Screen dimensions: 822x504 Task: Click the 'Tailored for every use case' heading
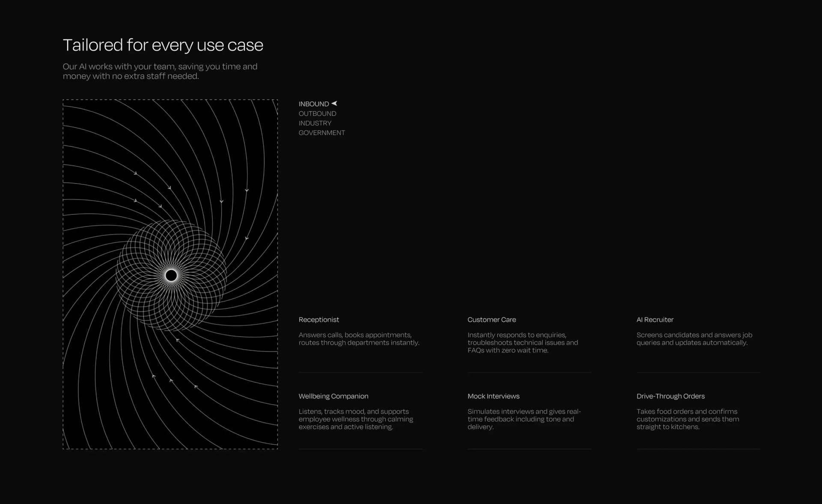pos(163,45)
